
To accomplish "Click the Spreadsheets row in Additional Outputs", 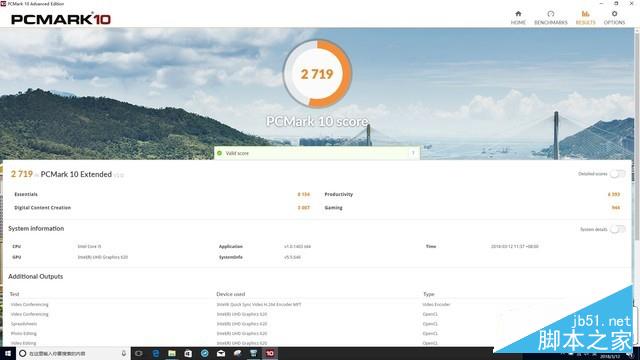I will pyautogui.click(x=24, y=324).
